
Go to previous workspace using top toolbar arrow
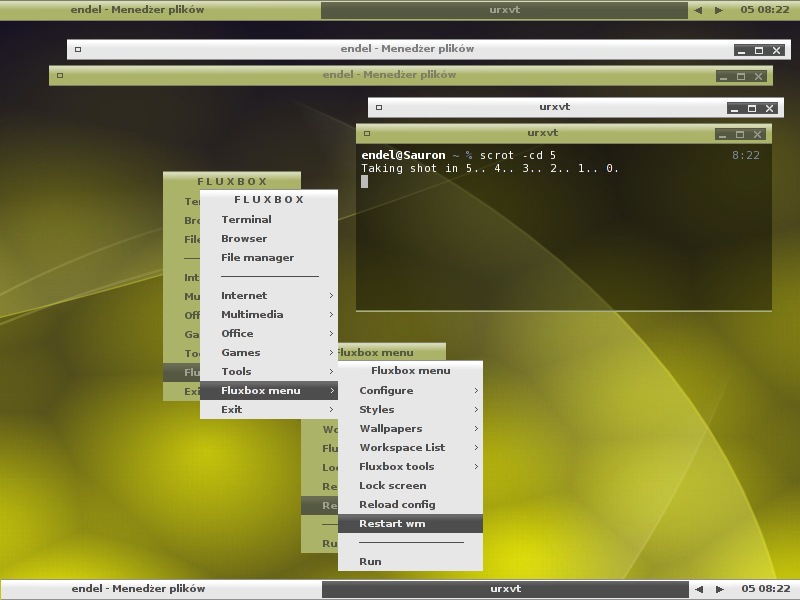698,10
